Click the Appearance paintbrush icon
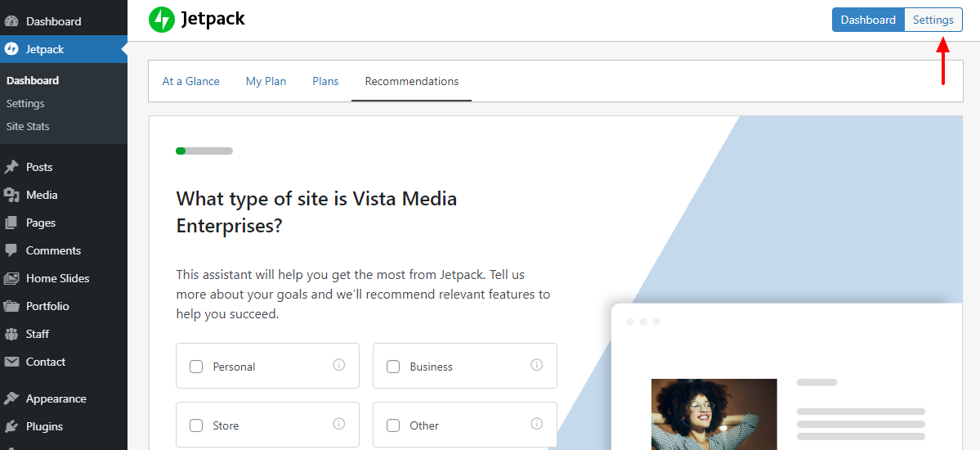The width and height of the screenshot is (980, 450). pos(11,398)
